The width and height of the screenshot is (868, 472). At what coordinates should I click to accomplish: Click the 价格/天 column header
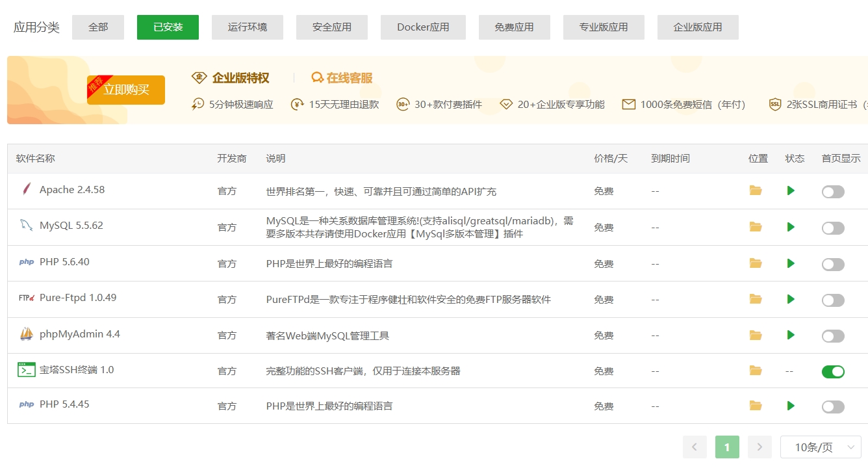[611, 159]
